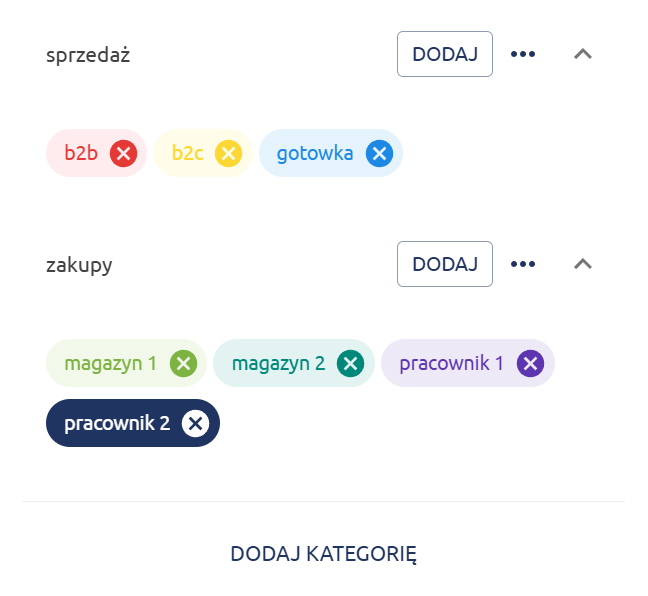Click DODAJ button in zakupy section
The image size is (648, 596).
pyautogui.click(x=445, y=264)
